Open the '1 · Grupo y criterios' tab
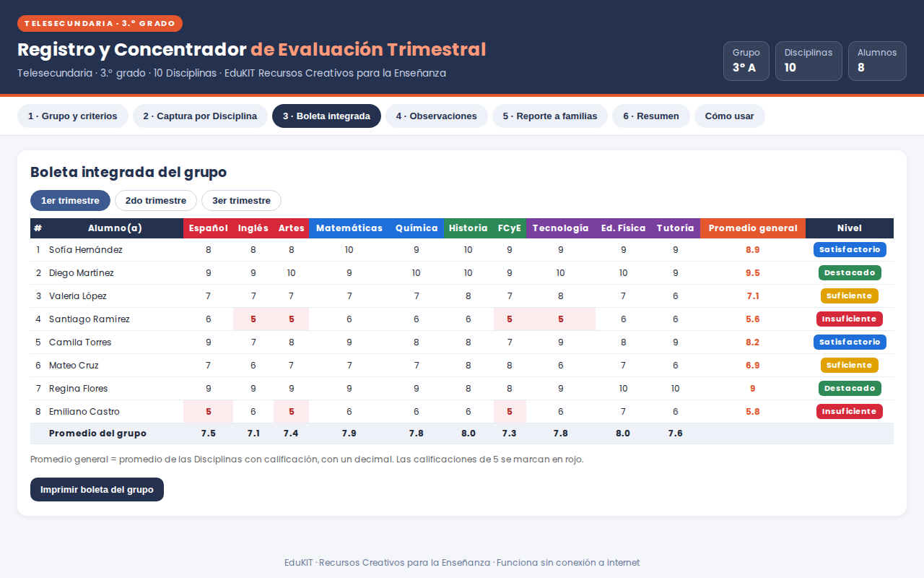 point(73,116)
